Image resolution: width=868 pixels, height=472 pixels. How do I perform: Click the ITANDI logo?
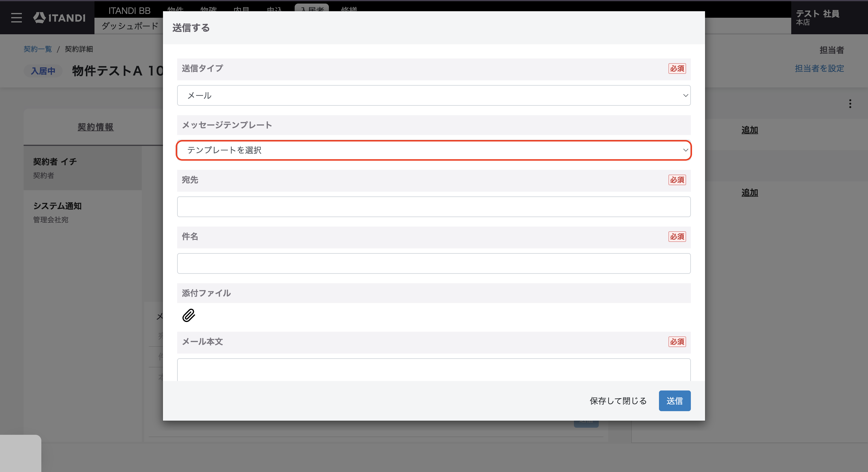coord(59,17)
